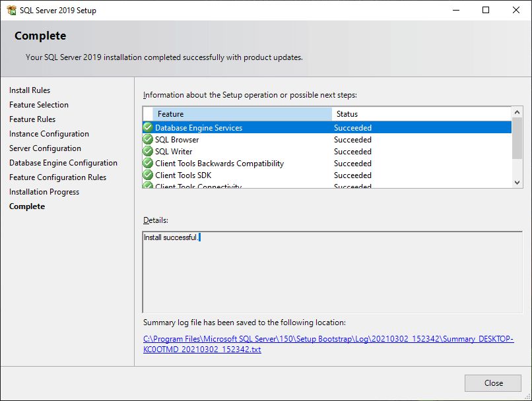Click Succeeded status for Client Tools SDK

pos(352,175)
